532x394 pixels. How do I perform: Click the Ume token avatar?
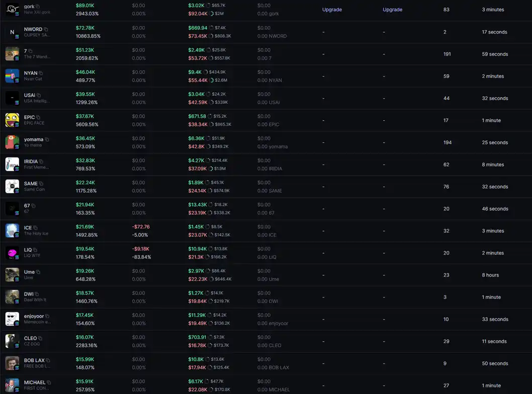(x=12, y=275)
